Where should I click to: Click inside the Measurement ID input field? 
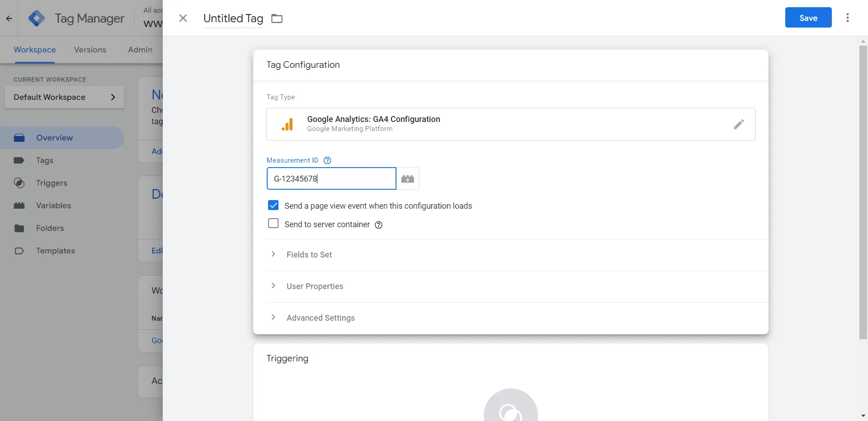click(x=331, y=178)
